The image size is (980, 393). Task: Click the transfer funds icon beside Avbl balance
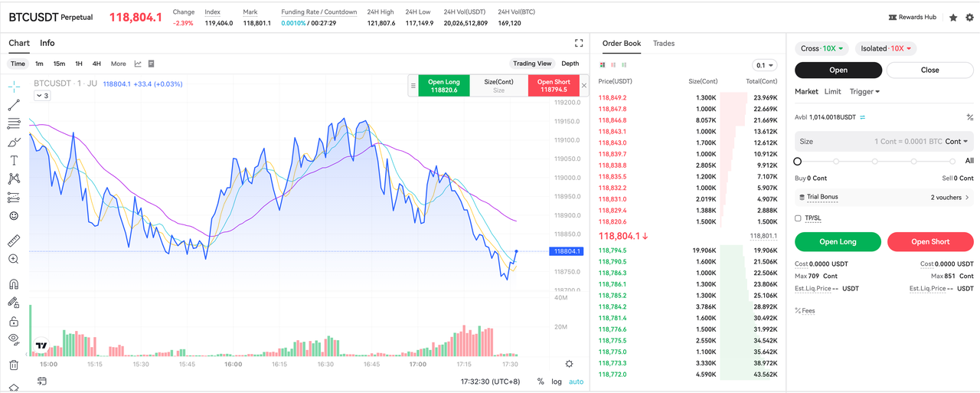[862, 117]
